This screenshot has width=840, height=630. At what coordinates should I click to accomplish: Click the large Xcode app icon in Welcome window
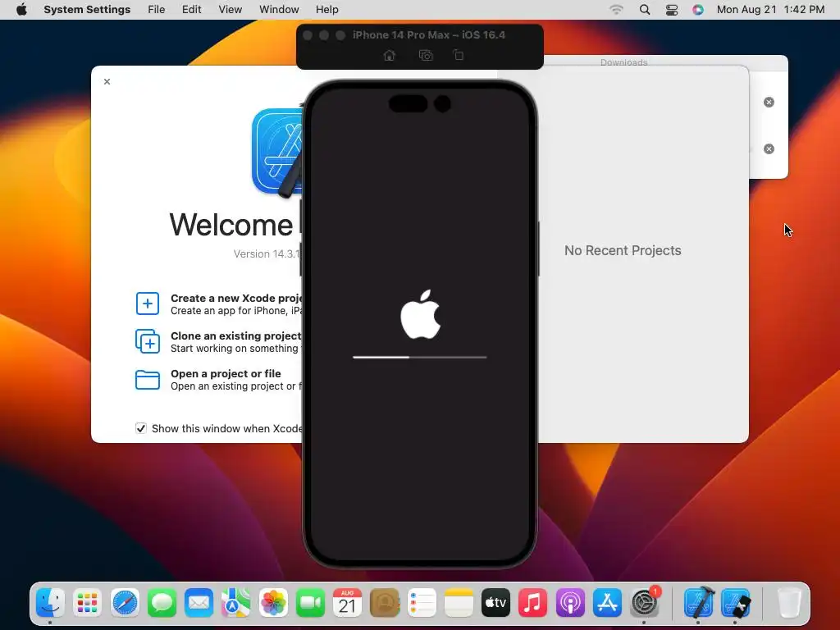coord(277,152)
